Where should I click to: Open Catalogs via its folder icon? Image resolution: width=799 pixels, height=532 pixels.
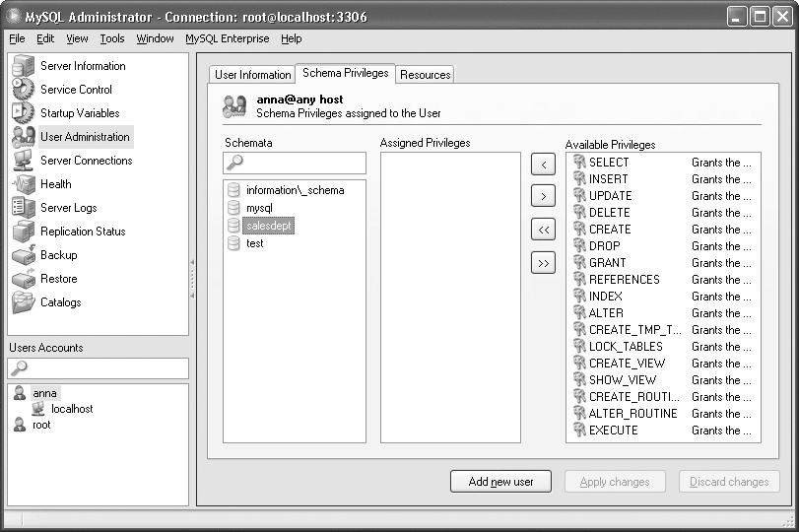pos(24,302)
